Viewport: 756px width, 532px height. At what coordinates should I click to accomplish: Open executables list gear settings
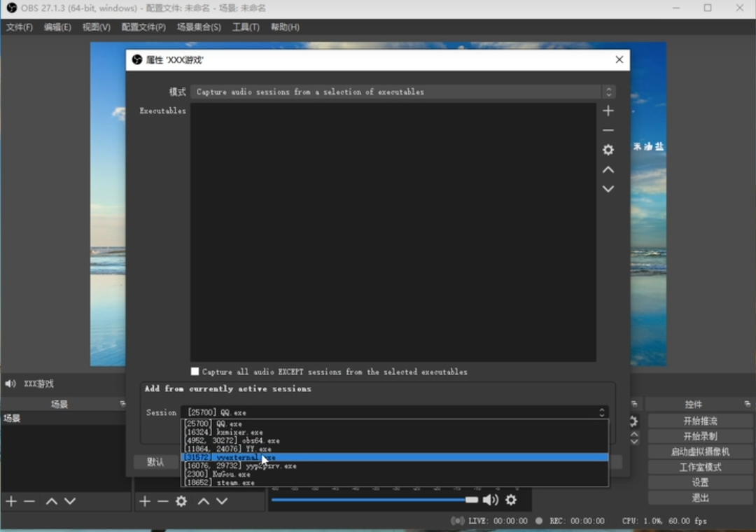[x=608, y=150]
